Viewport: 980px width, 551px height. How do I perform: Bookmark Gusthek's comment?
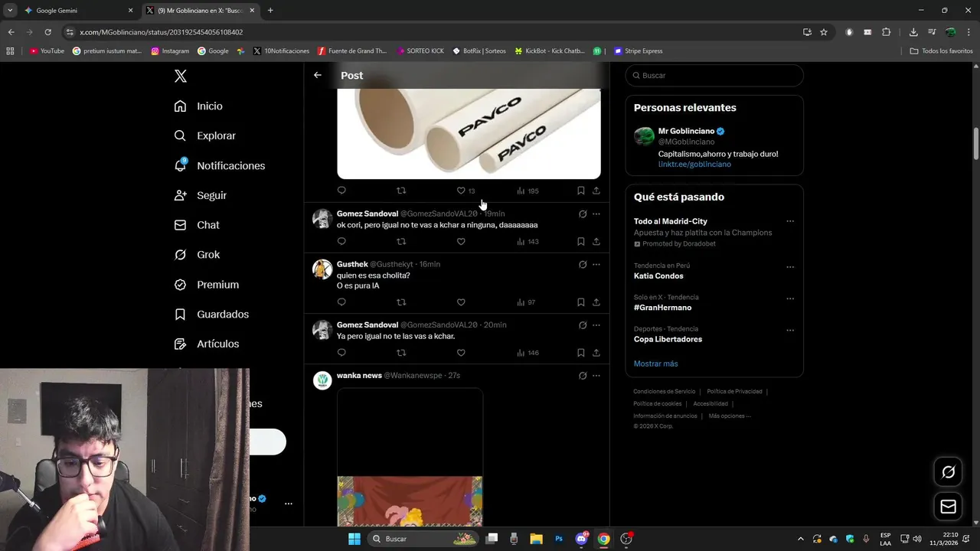[581, 302]
